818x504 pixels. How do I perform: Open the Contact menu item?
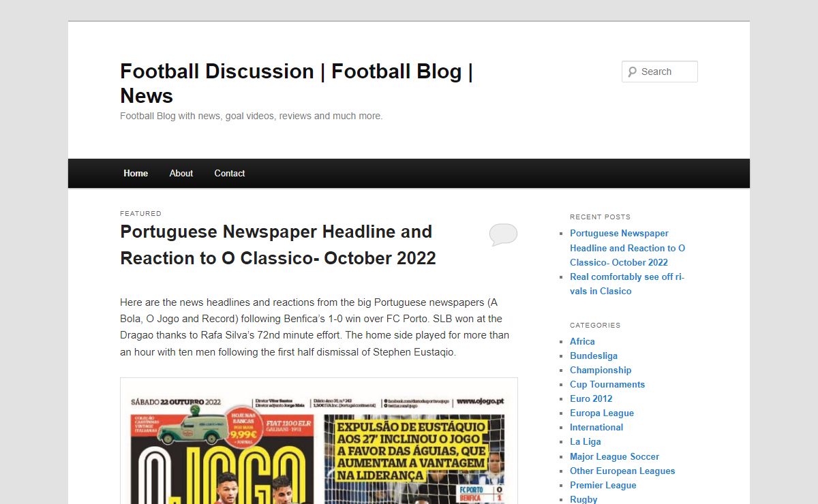click(230, 173)
